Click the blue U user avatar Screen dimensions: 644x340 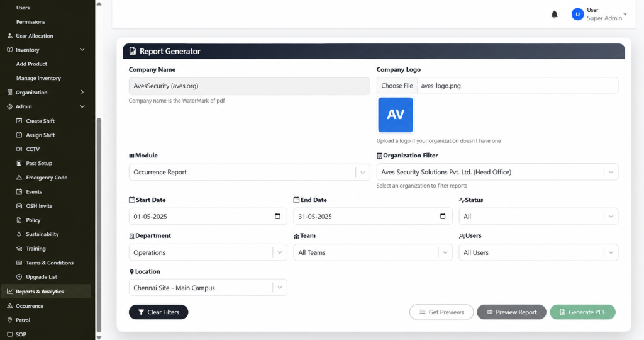pyautogui.click(x=577, y=14)
